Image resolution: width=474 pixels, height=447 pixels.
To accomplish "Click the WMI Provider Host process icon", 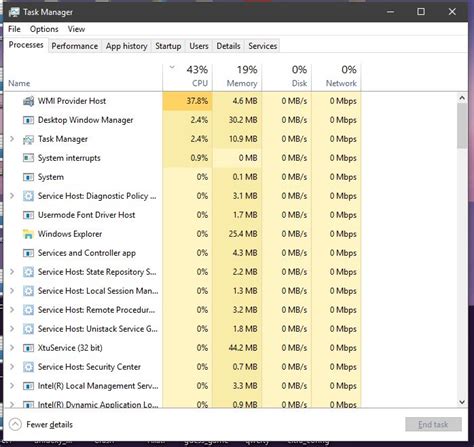I will click(x=28, y=101).
